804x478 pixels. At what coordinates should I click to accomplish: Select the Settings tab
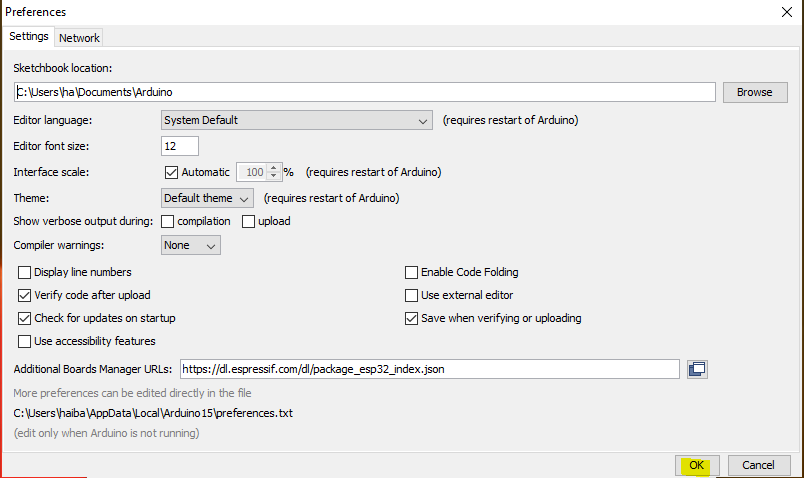coord(29,36)
